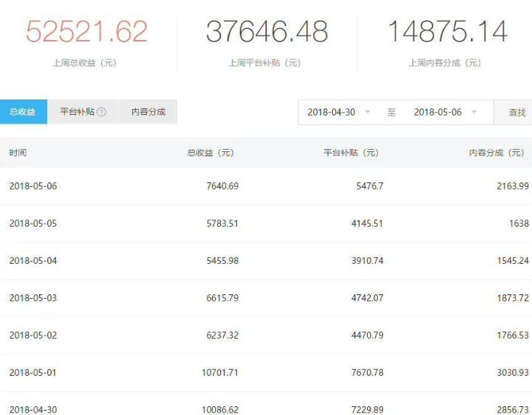Click total revenue value 6237.32

(222, 335)
